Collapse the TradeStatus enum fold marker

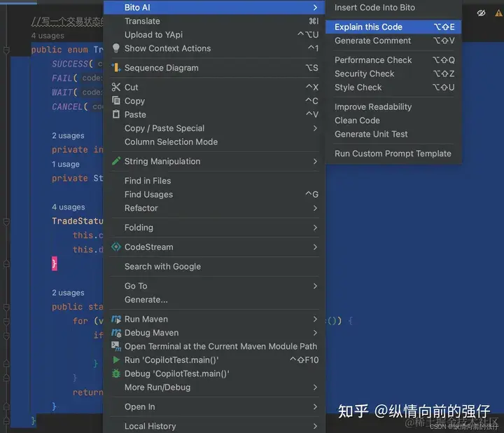coord(6,50)
